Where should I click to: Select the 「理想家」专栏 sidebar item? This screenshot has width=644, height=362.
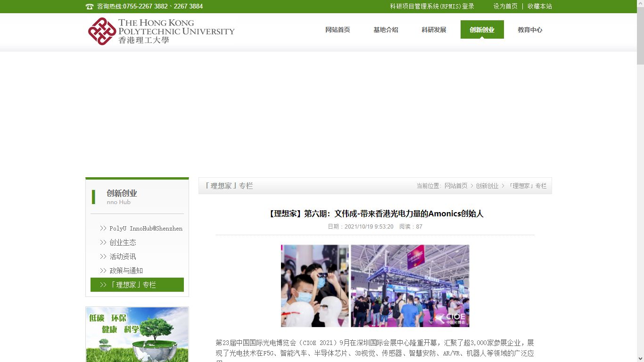[137, 285]
